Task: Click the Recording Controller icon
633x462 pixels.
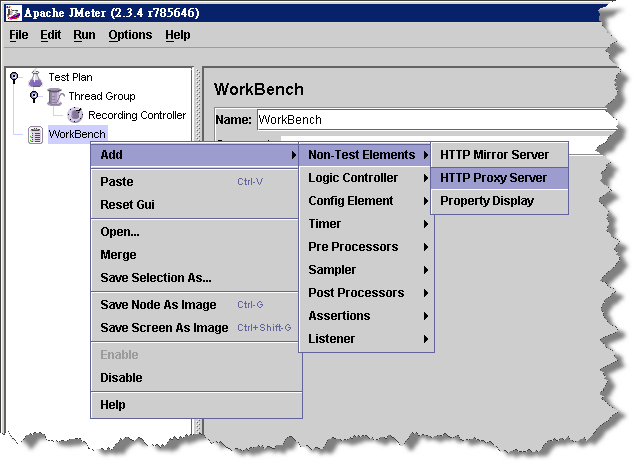Action: pyautogui.click(x=75, y=115)
